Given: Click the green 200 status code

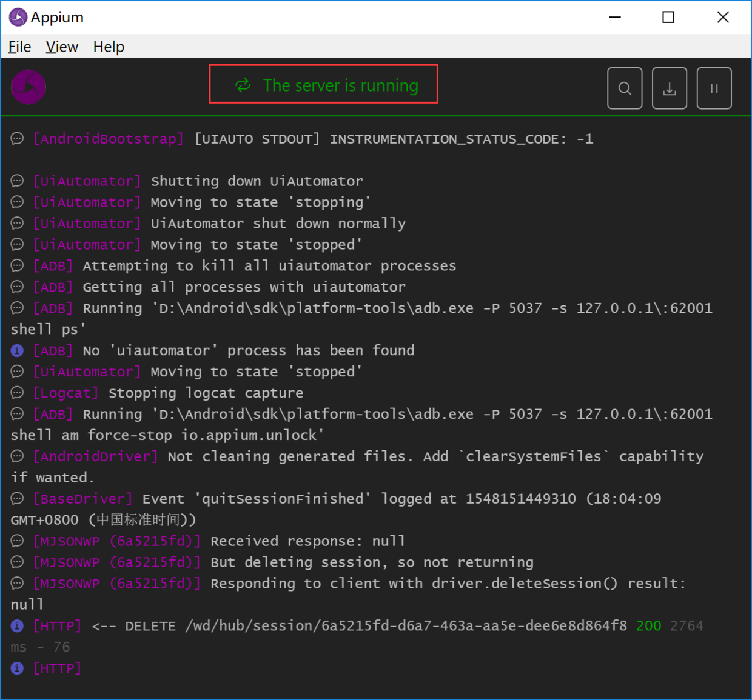Looking at the screenshot, I should pos(648,626).
